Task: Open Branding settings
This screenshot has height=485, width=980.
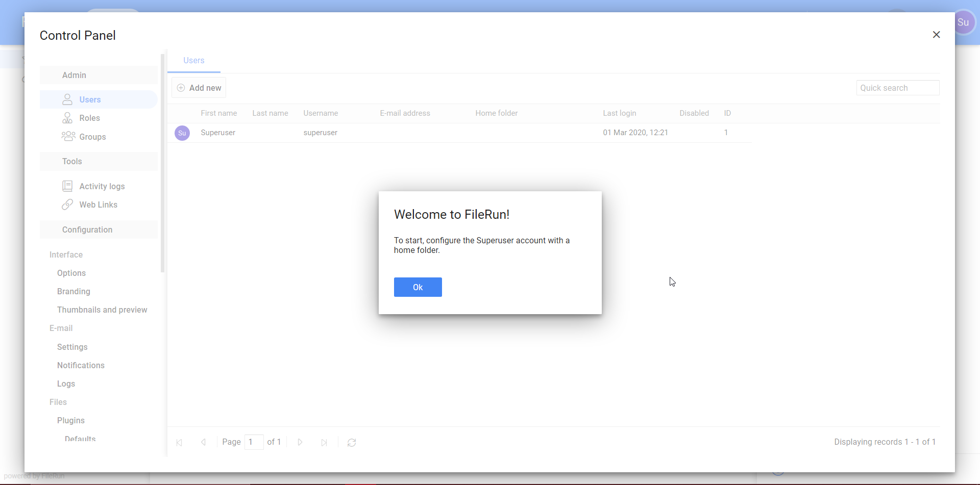Action: (73, 291)
